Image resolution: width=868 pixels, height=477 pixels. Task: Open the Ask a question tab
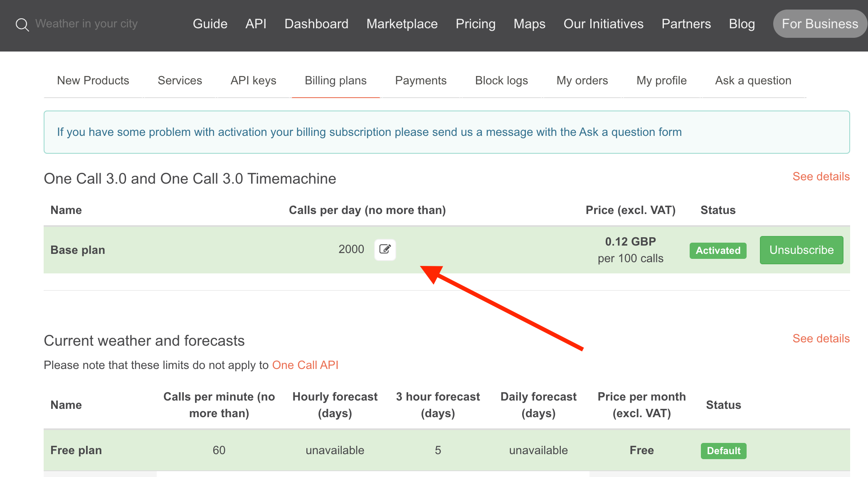[x=753, y=81]
